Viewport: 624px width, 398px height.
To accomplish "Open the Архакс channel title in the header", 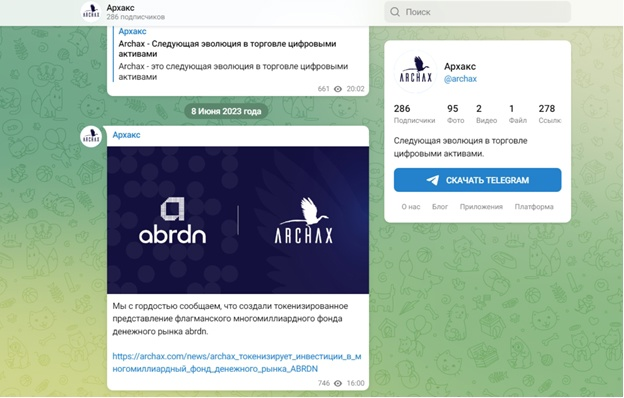I will [120, 8].
